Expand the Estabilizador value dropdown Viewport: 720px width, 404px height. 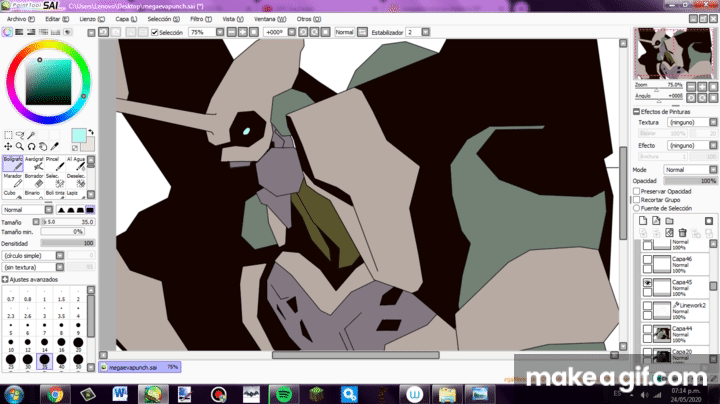(x=413, y=32)
